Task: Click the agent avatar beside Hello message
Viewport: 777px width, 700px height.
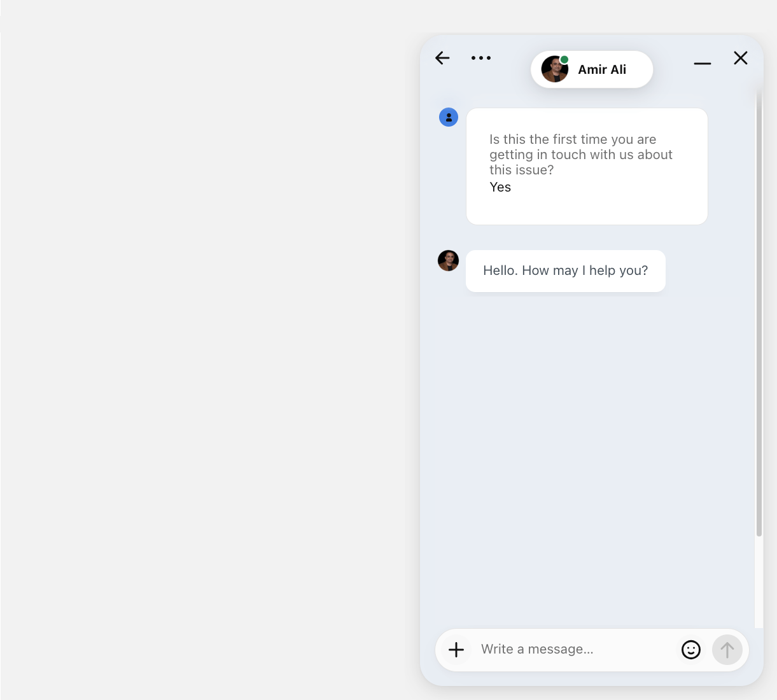Action: pyautogui.click(x=449, y=260)
